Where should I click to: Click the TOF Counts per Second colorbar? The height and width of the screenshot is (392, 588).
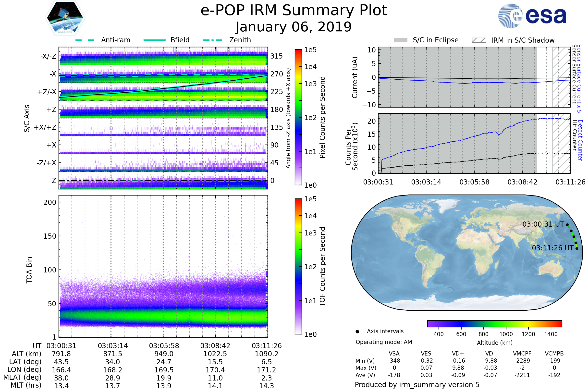click(x=298, y=266)
